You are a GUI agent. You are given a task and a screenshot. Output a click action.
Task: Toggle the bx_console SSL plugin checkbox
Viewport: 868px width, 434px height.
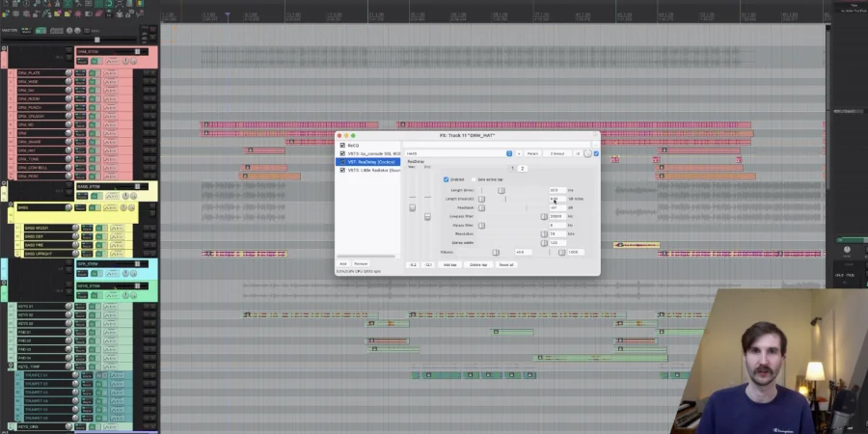tap(342, 153)
